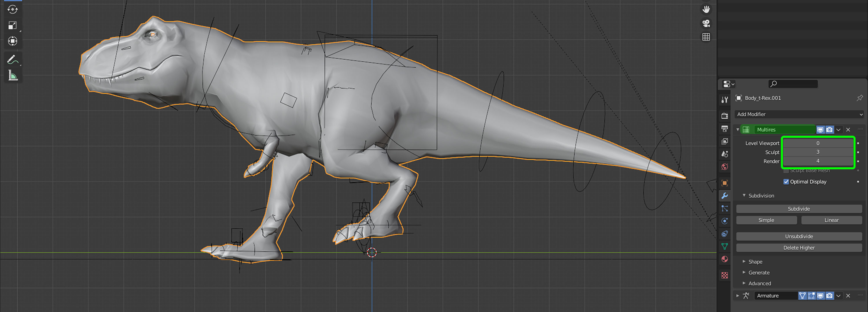
Task: Remove the Armature modifier with X
Action: tap(848, 296)
